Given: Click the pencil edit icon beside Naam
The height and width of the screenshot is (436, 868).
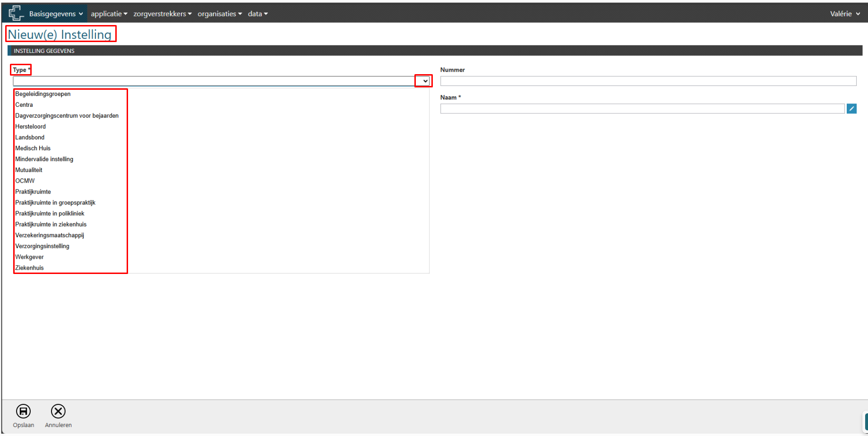Looking at the screenshot, I should pyautogui.click(x=851, y=109).
